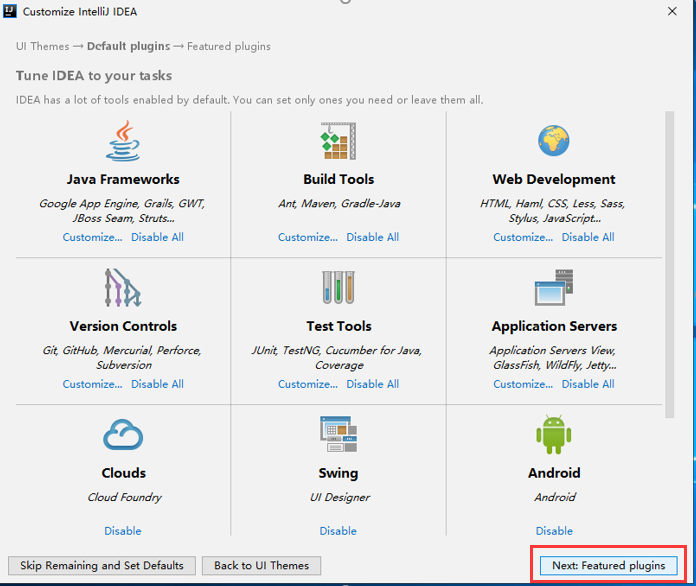The height and width of the screenshot is (586, 696).
Task: Open Customize for Java Frameworks
Action: (x=92, y=237)
